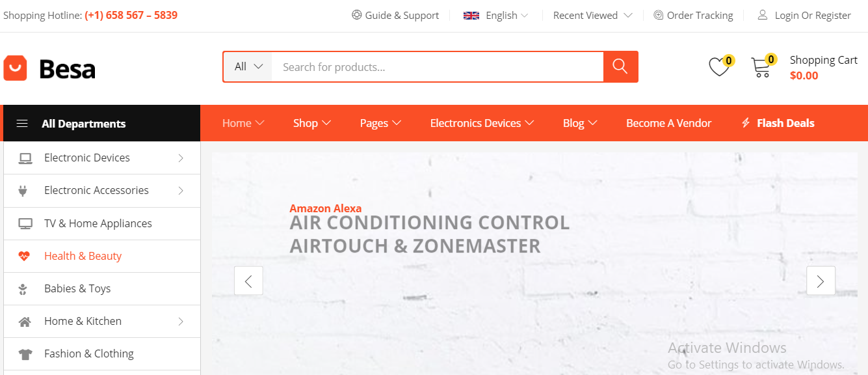Open Order Tracking link
This screenshot has width=868, height=375.
[693, 16]
